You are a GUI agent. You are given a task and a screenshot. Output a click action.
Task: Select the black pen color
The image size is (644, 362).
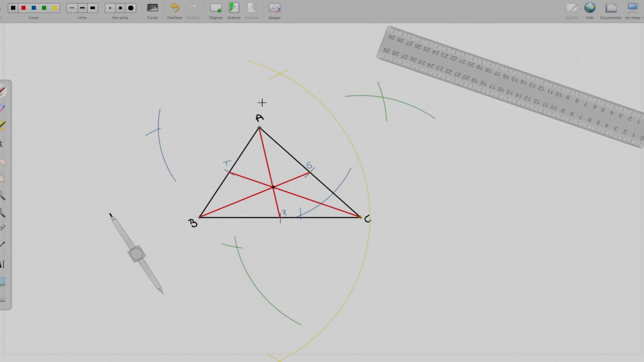click(13, 8)
